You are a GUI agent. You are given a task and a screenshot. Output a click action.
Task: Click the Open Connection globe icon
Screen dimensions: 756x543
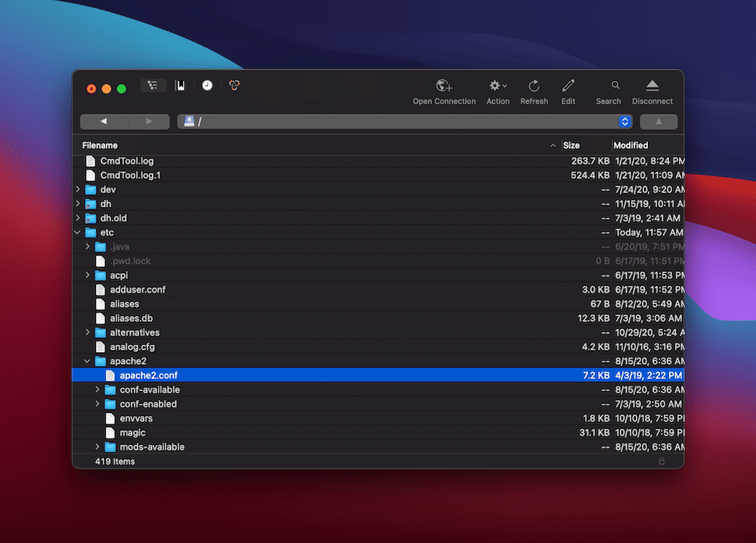tap(444, 85)
